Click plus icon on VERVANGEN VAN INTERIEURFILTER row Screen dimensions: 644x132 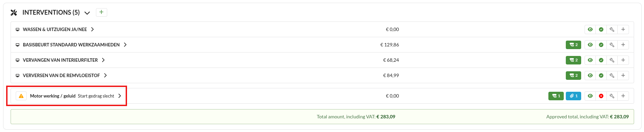[x=623, y=60]
